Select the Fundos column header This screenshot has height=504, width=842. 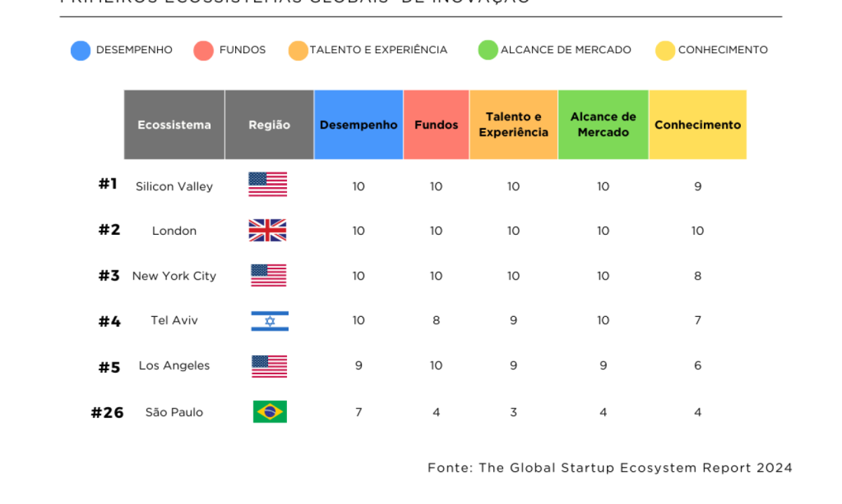tap(436, 125)
